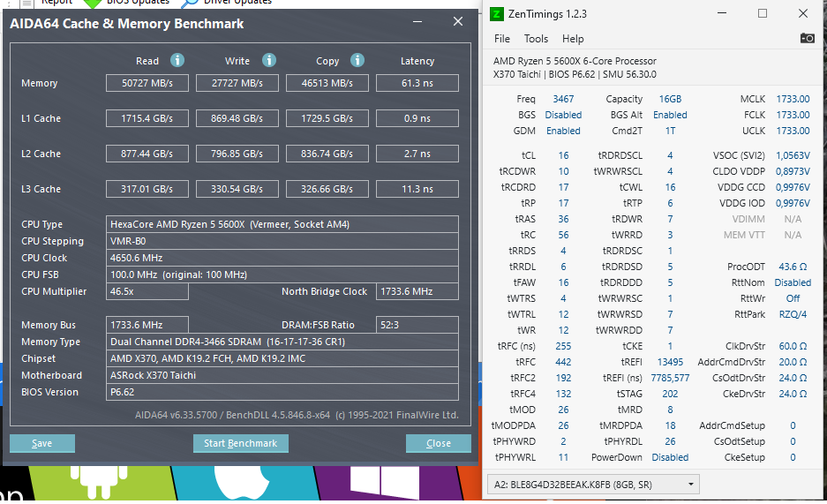Click L3 Cache Copy value 326.66 GB/s
Screen dimensions: 827x504
coord(327,189)
